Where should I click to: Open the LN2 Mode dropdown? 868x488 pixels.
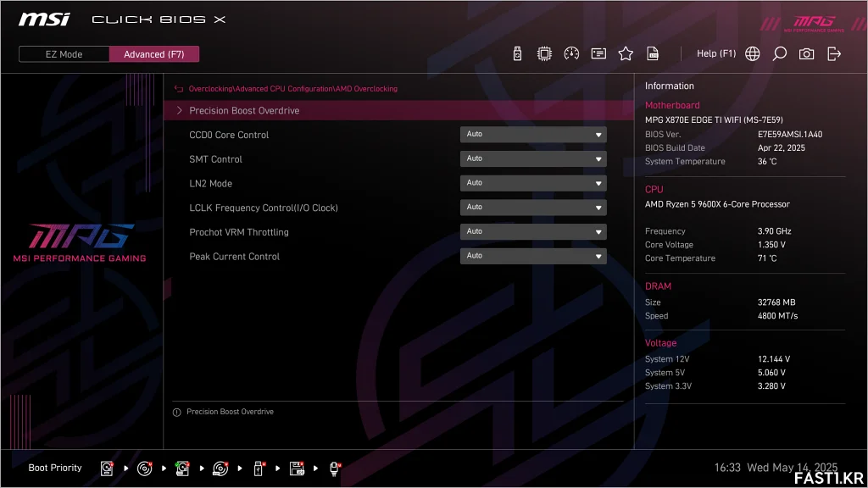click(533, 183)
